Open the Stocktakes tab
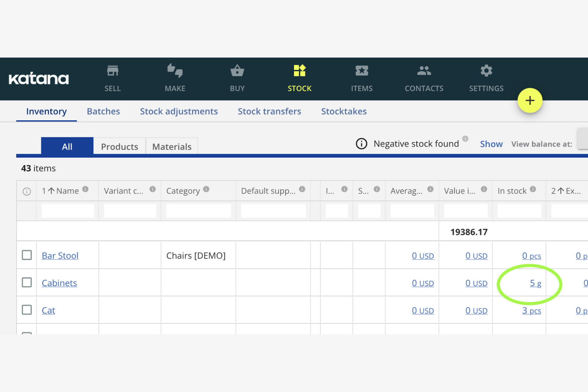Screen dimensions: 588x392 click(344, 111)
